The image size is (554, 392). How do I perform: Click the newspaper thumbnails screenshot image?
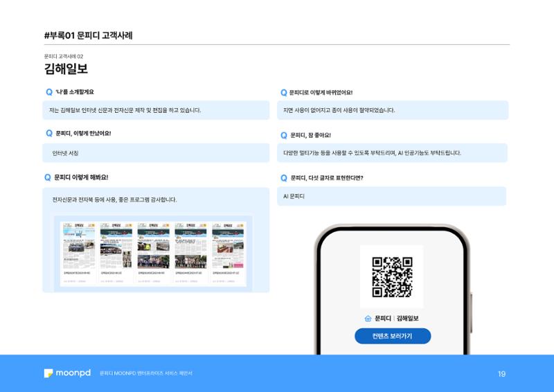[153, 253]
